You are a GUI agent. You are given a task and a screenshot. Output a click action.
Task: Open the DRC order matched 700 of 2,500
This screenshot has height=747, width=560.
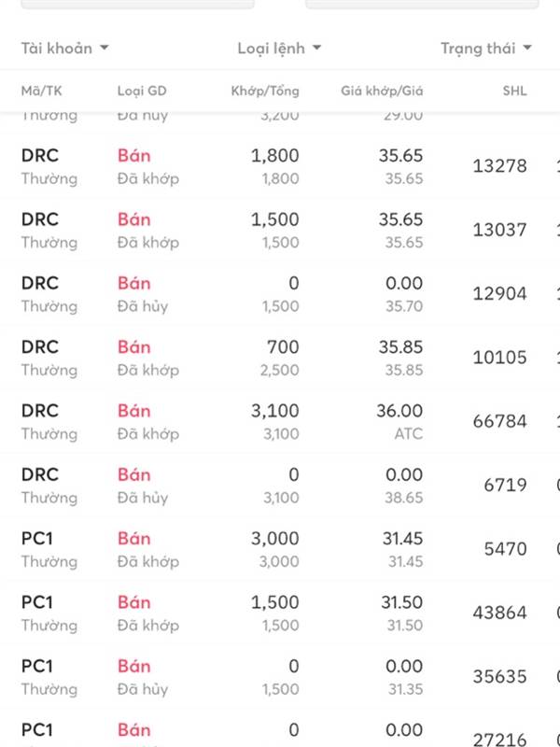click(280, 358)
